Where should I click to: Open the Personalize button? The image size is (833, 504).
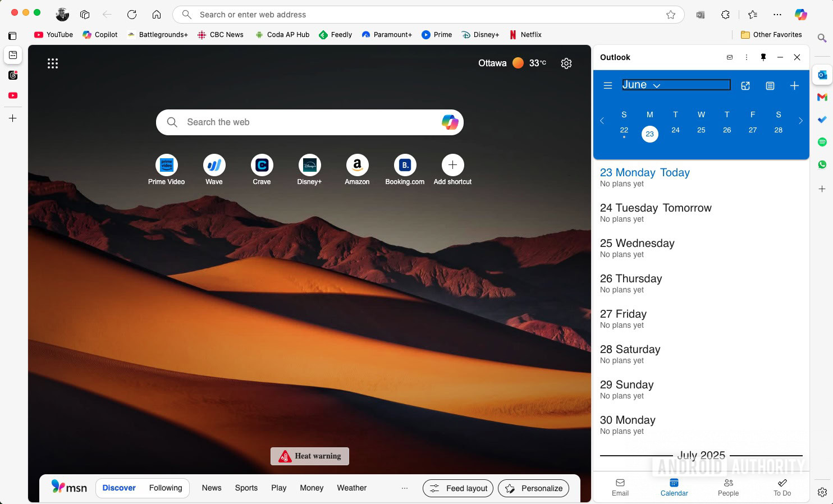point(534,488)
